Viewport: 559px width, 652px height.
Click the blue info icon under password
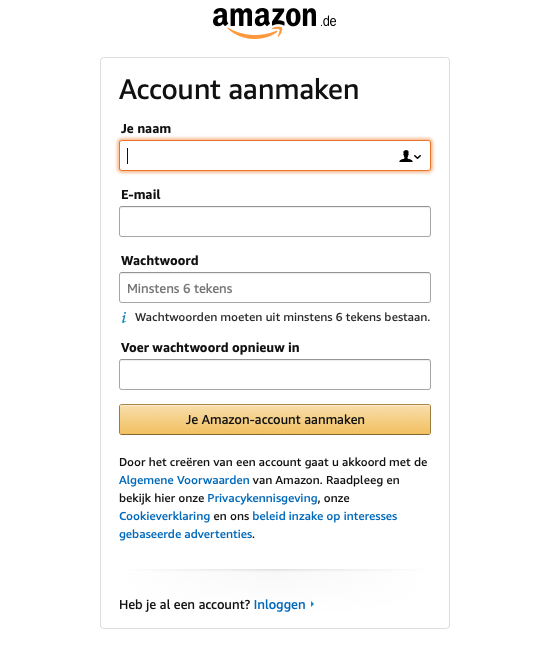(x=124, y=318)
